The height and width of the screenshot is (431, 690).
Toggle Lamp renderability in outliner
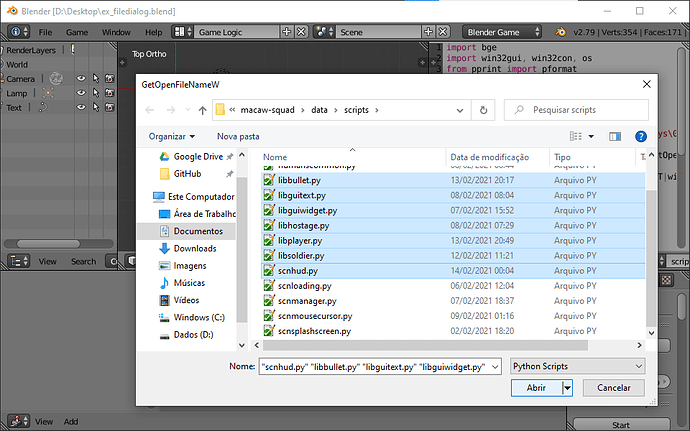point(110,93)
